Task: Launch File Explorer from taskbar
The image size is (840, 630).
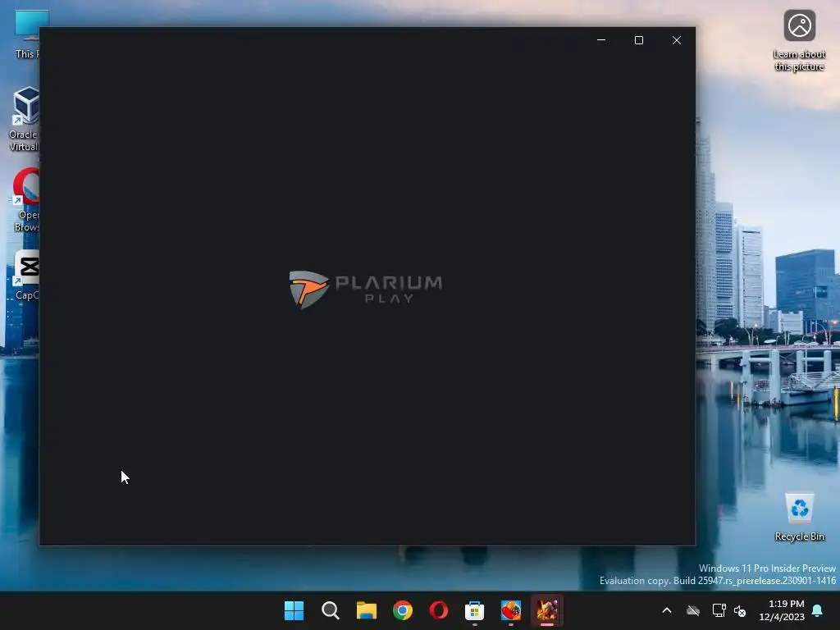Action: [x=367, y=610]
